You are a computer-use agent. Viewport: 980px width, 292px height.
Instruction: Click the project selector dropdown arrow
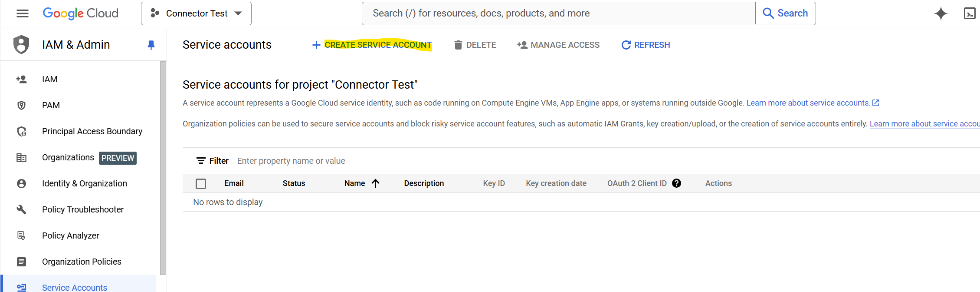tap(238, 13)
